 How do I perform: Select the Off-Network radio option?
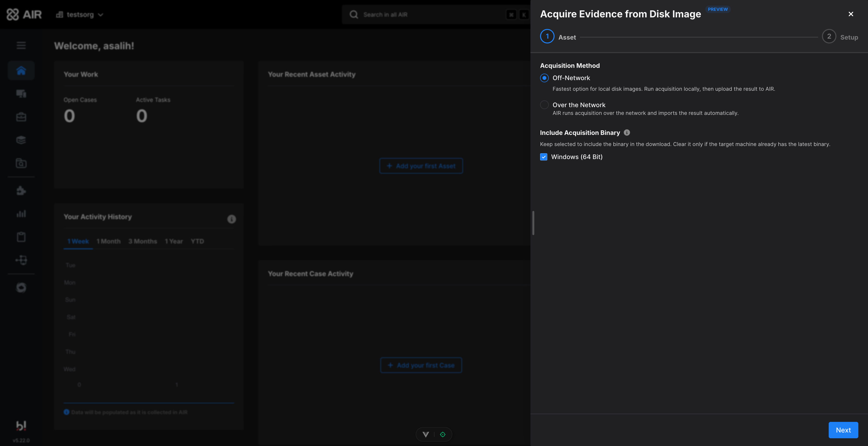click(544, 78)
